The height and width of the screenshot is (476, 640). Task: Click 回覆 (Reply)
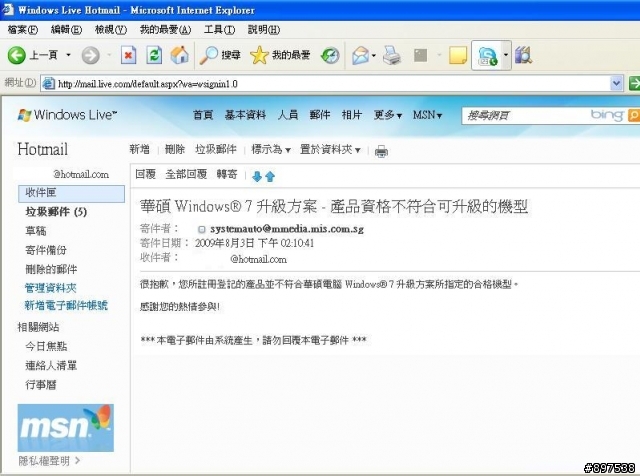(x=146, y=174)
